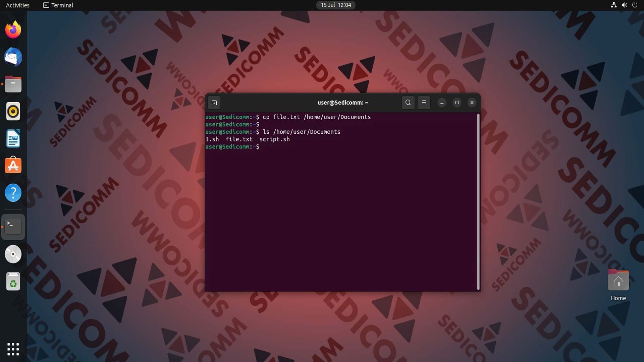Click the volume speaker icon
644x362 pixels.
(624, 5)
